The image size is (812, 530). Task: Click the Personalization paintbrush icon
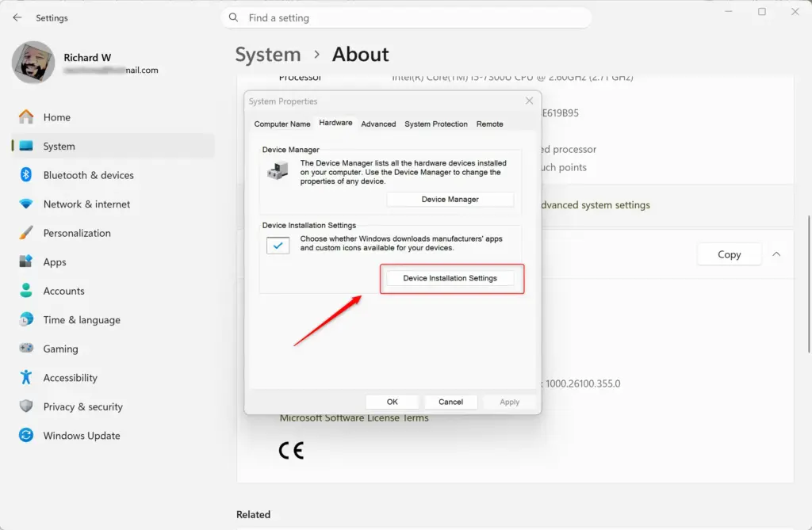coord(26,233)
